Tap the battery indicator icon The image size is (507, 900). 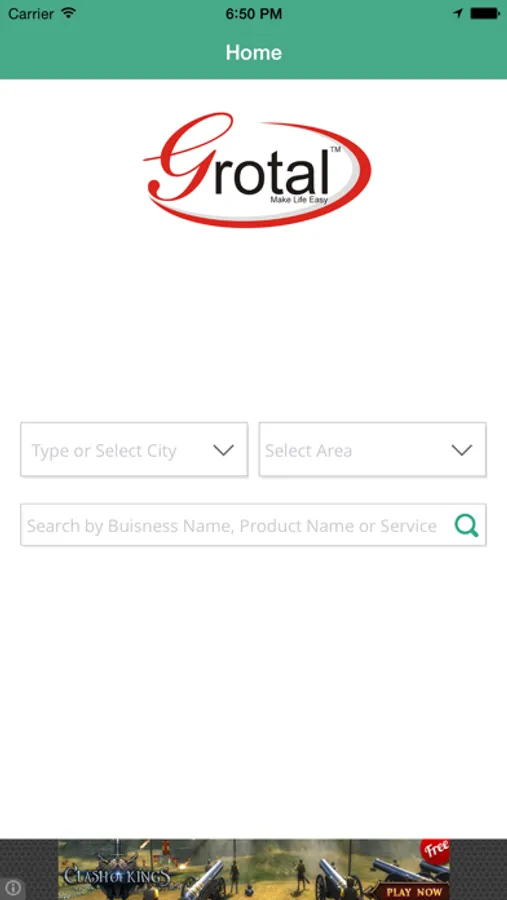pyautogui.click(x=485, y=14)
